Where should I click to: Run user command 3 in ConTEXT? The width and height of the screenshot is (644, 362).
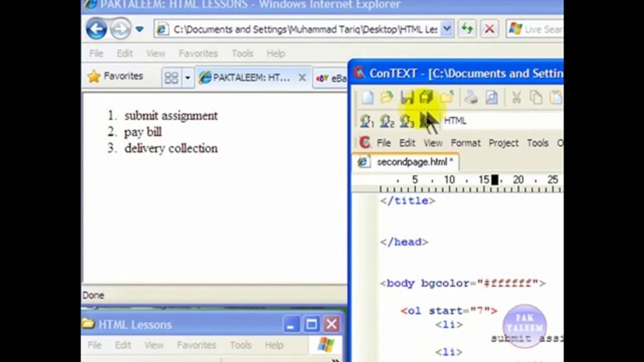pyautogui.click(x=407, y=121)
